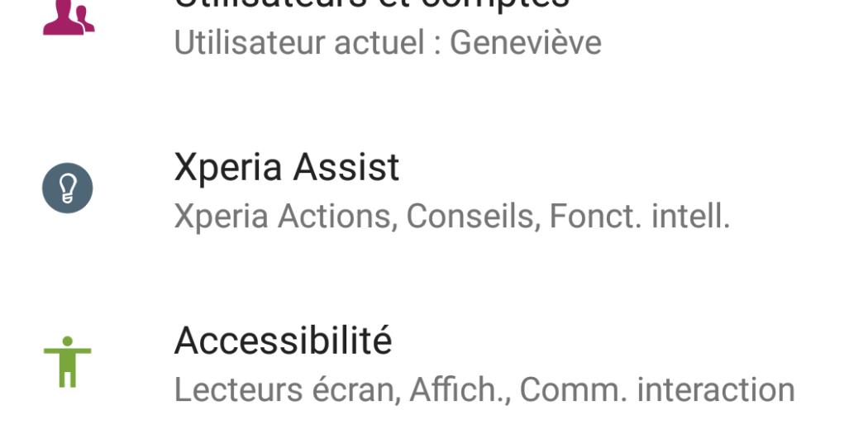This screenshot has width=868, height=434.
Task: Select the "Utilisateur actuel : Geneviève" subtitle
Action: click(387, 43)
